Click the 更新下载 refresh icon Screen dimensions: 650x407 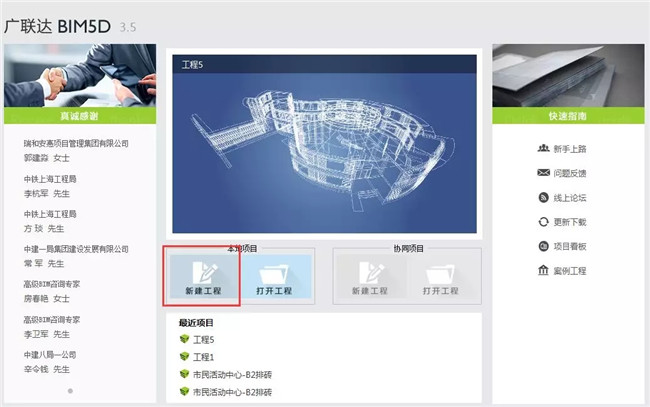[543, 222]
